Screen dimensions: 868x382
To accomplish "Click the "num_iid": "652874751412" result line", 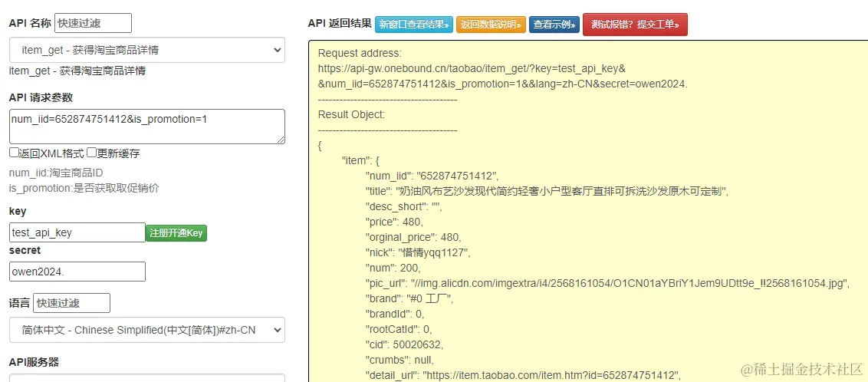I will [432, 176].
